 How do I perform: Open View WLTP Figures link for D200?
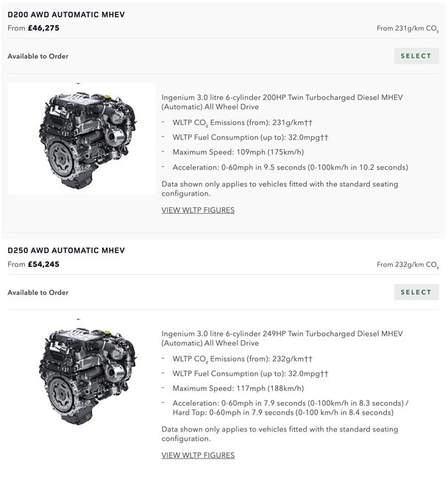[198, 210]
